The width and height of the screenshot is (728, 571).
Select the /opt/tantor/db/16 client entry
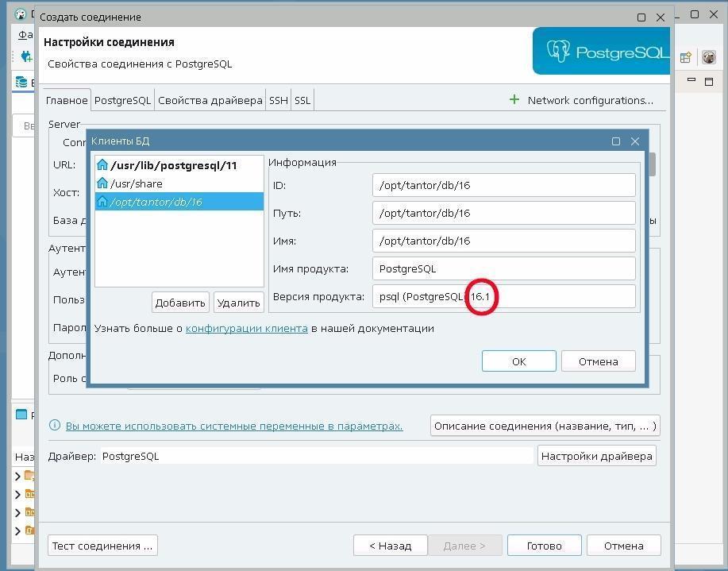[156, 202]
